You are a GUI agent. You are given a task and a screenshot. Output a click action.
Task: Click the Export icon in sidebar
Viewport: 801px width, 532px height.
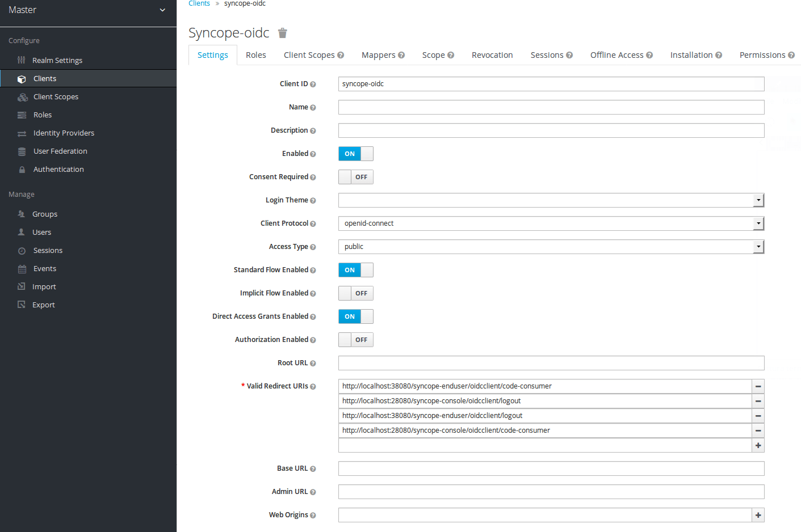click(x=22, y=305)
